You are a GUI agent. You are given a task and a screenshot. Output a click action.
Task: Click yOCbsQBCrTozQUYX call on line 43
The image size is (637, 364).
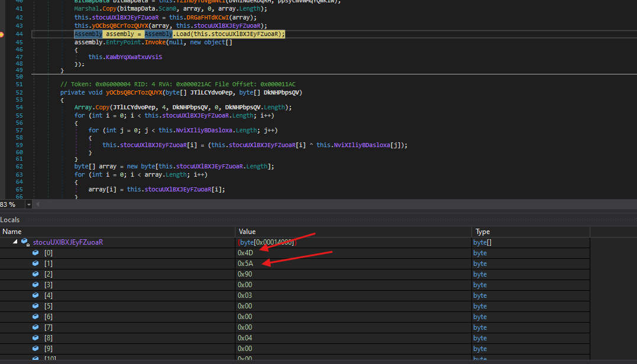120,25
